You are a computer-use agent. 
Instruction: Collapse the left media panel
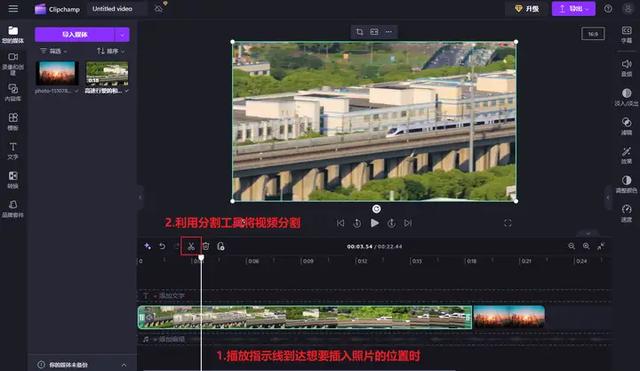coord(140,198)
